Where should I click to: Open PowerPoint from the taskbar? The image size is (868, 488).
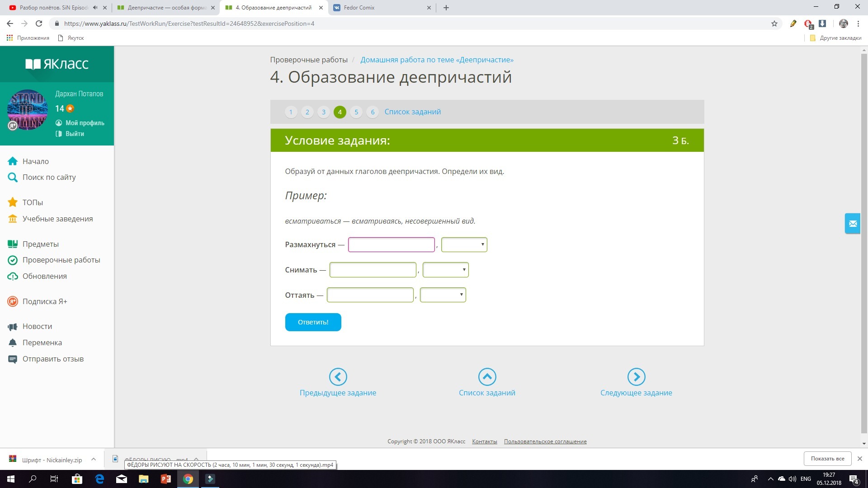click(x=166, y=479)
